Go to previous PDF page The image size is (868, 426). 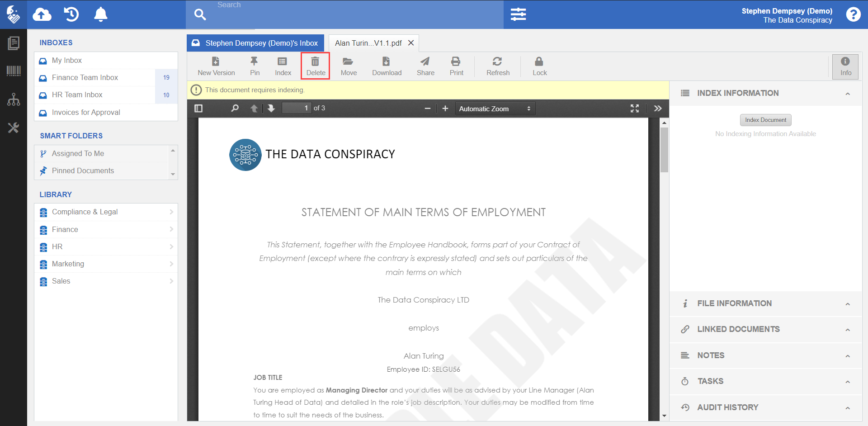(254, 109)
